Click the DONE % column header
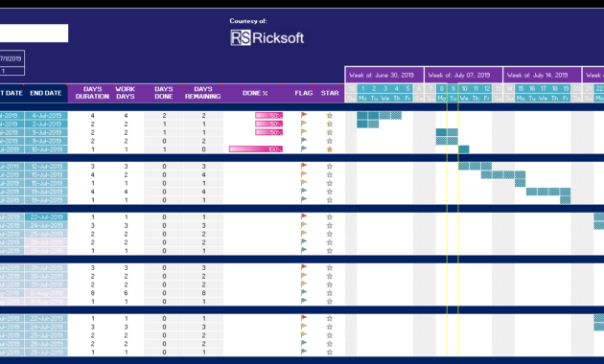The image size is (604, 364). [255, 93]
